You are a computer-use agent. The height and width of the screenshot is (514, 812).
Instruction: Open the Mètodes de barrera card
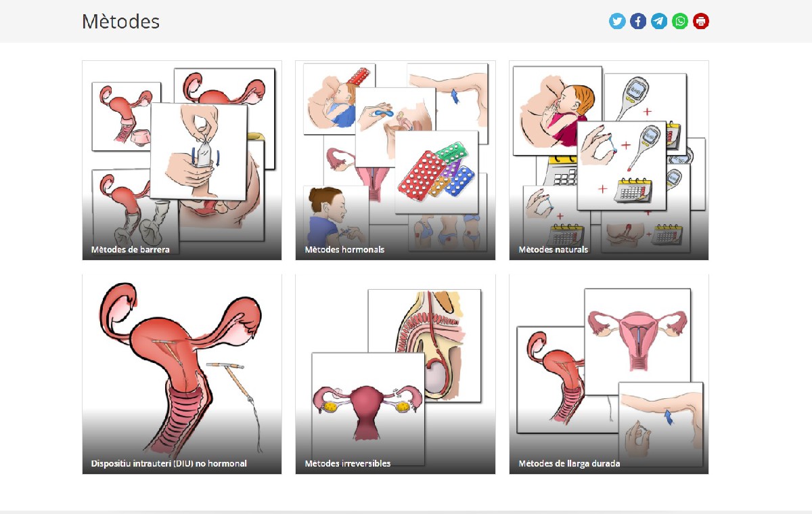tap(182, 160)
